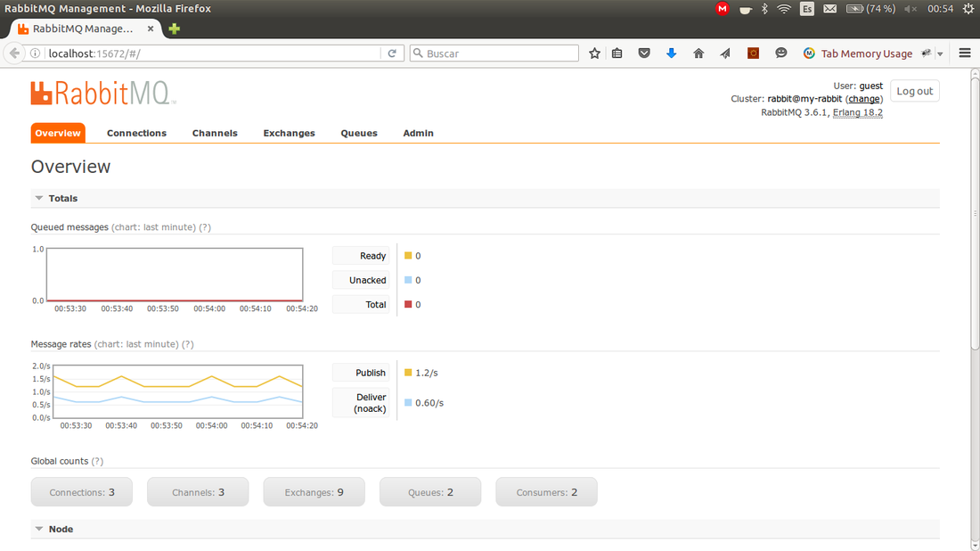Open the Firefox hamburger menu
Image resolution: width=980 pixels, height=551 pixels.
coord(965,53)
